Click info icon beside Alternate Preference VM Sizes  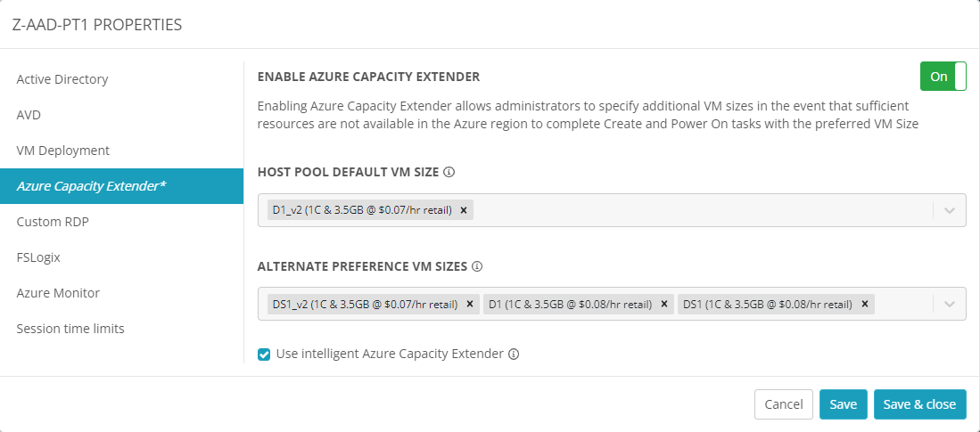477,266
